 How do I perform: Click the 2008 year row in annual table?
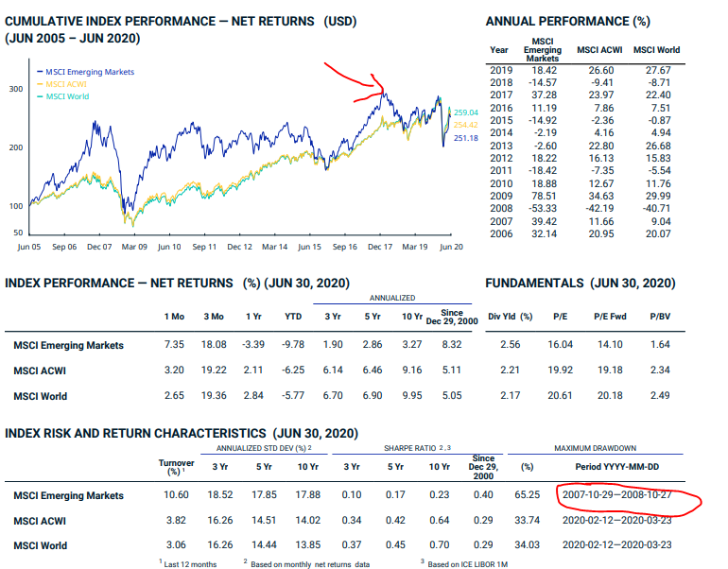501,207
